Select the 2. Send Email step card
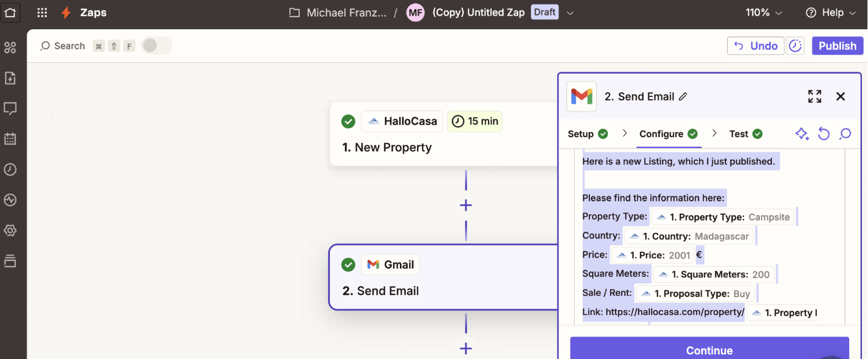 coord(444,277)
